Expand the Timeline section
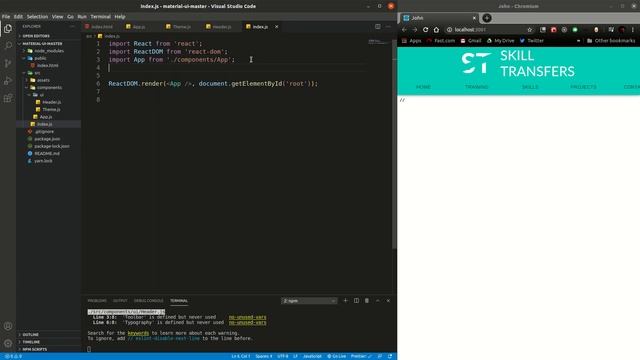This screenshot has height=360, width=640. pyautogui.click(x=31, y=342)
